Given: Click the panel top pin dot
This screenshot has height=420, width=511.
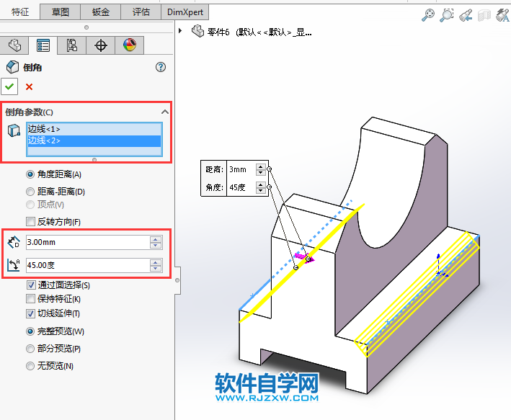Looking at the screenshot, I should click(86, 27).
